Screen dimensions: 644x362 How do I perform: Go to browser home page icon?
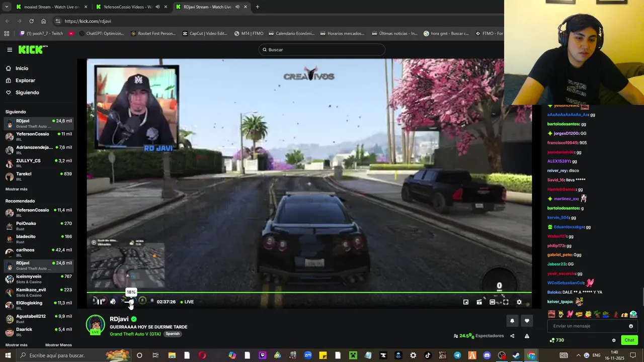(44, 21)
